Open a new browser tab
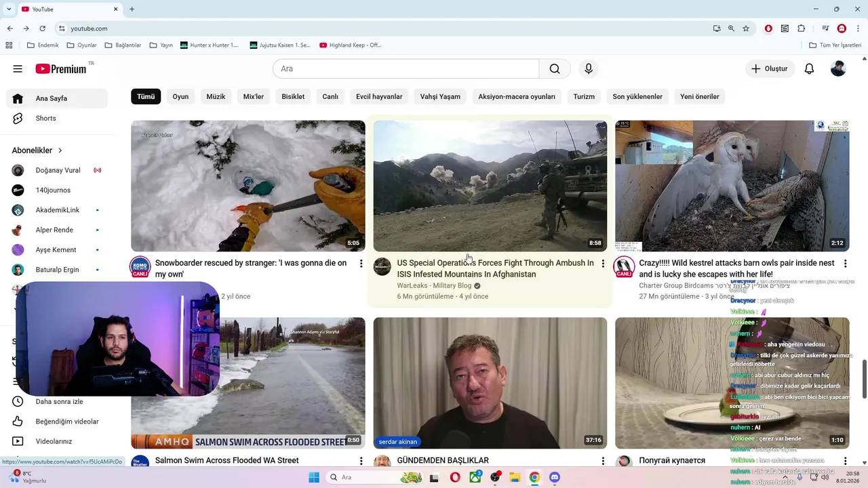 click(x=132, y=9)
